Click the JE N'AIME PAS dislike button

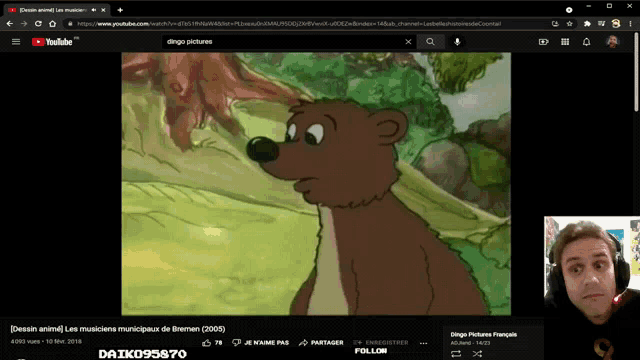(260, 342)
